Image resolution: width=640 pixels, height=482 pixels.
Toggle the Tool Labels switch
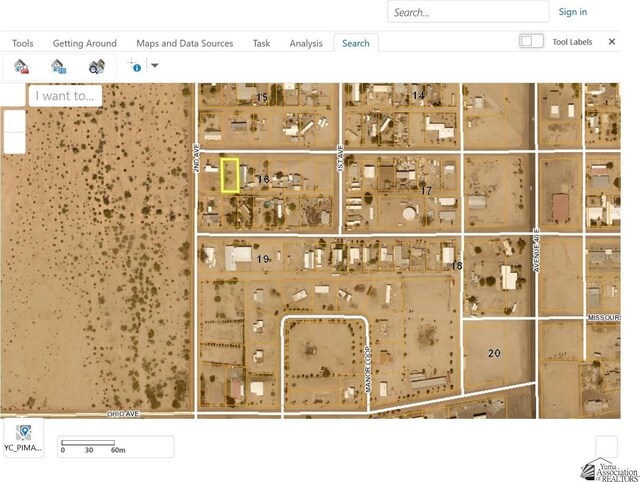pyautogui.click(x=531, y=41)
